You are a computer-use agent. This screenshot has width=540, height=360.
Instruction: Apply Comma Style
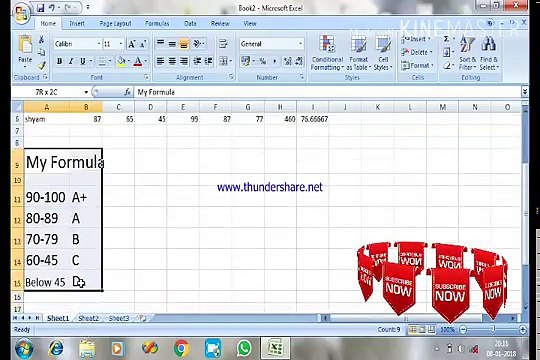(x=274, y=61)
